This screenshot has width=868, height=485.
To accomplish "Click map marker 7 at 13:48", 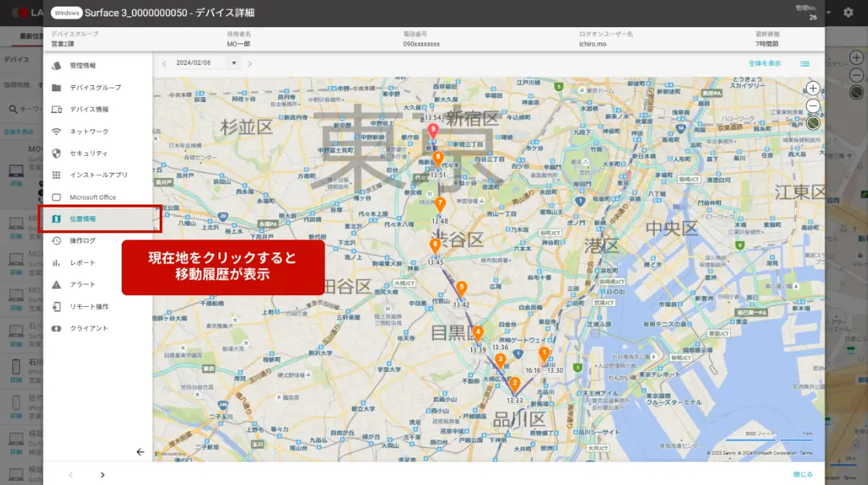I will [x=440, y=205].
